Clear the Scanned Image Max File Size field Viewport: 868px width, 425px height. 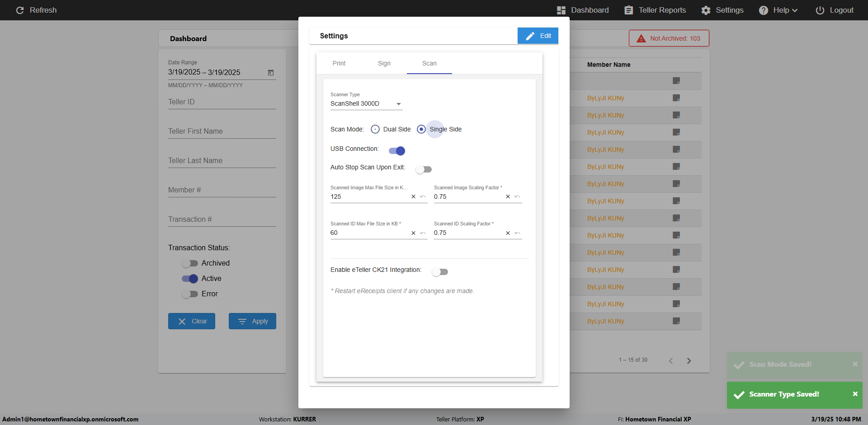coord(413,196)
